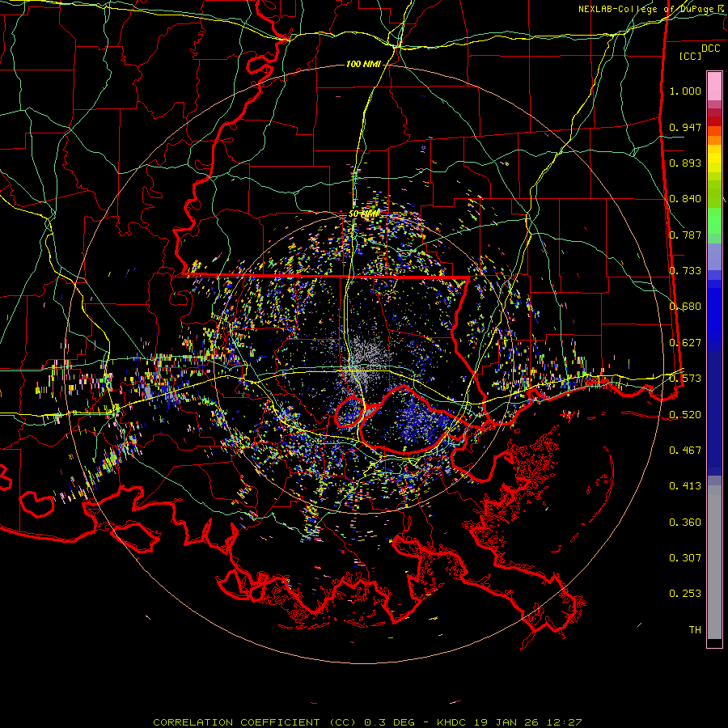Click the product title caption at bottom
728x728 pixels.
(367, 722)
